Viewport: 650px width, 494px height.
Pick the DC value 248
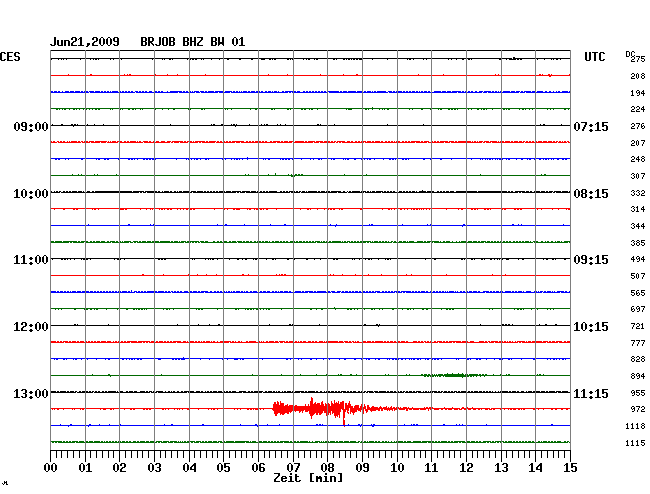click(638, 160)
